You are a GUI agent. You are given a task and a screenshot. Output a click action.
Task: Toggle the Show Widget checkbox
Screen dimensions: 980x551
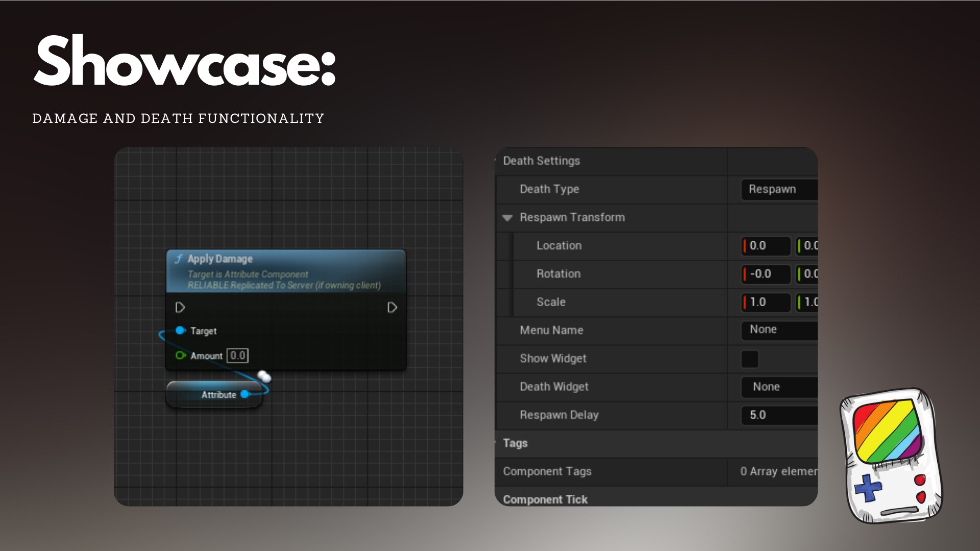[749, 359]
